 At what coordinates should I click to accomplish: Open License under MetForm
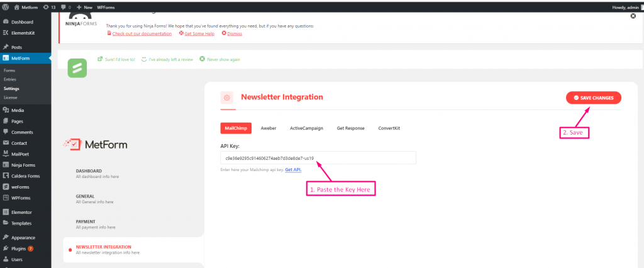[x=10, y=98]
